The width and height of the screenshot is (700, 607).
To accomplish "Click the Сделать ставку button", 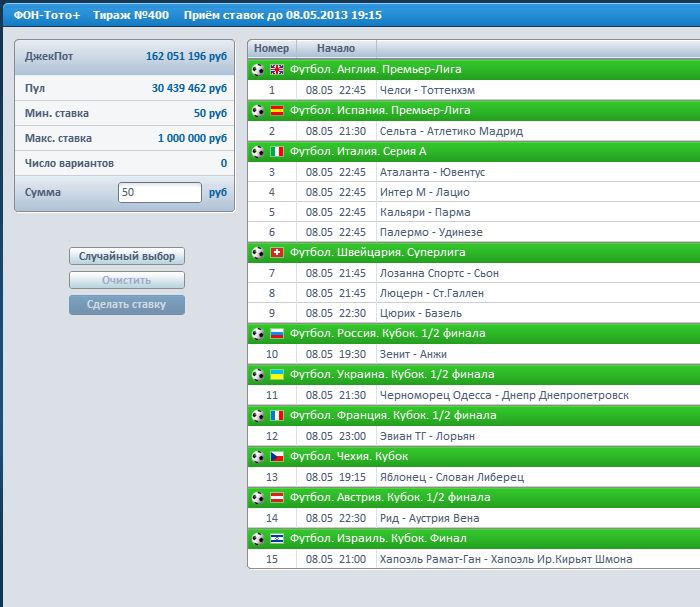I will (127, 305).
